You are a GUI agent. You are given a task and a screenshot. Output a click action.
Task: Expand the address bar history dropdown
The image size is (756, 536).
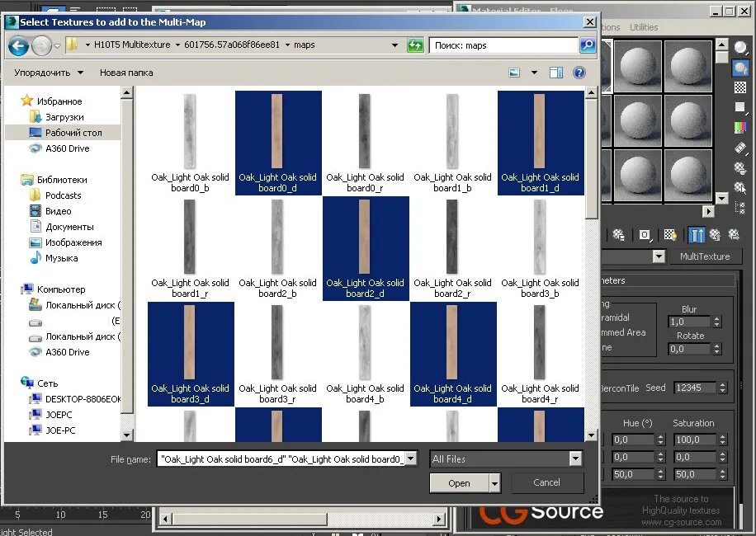(x=395, y=45)
